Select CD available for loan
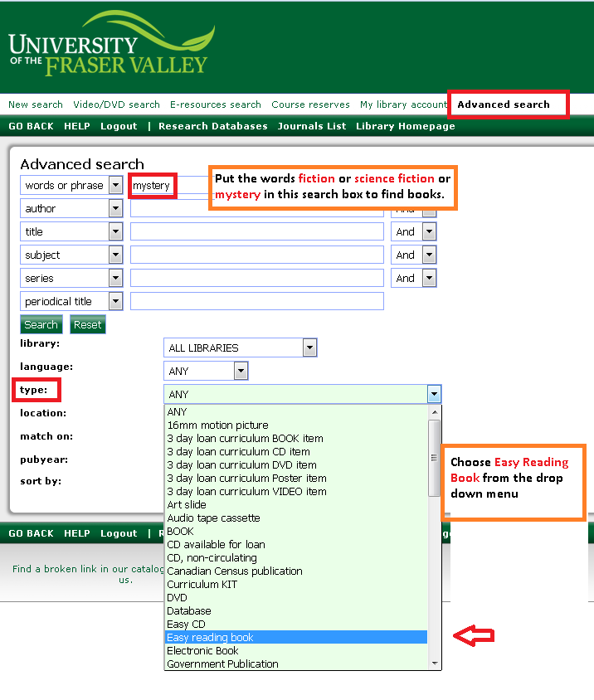Image resolution: width=594 pixels, height=700 pixels. click(296, 545)
